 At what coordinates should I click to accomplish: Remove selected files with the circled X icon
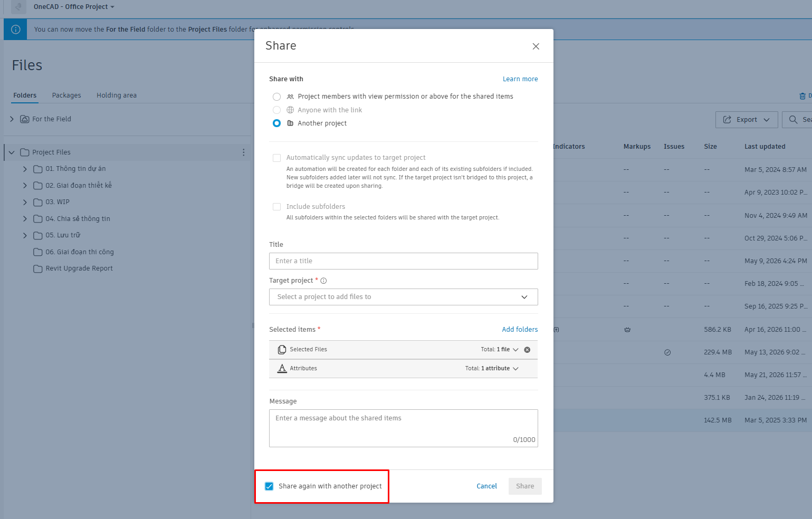[527, 350]
